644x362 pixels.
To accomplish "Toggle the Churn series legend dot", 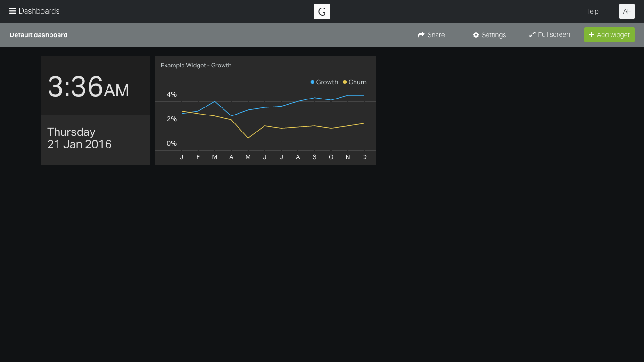I will [345, 82].
